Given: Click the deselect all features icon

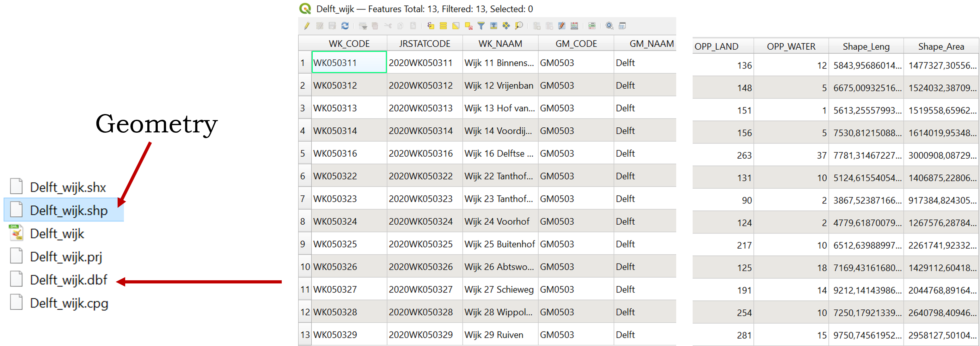Looking at the screenshot, I should [x=468, y=26].
